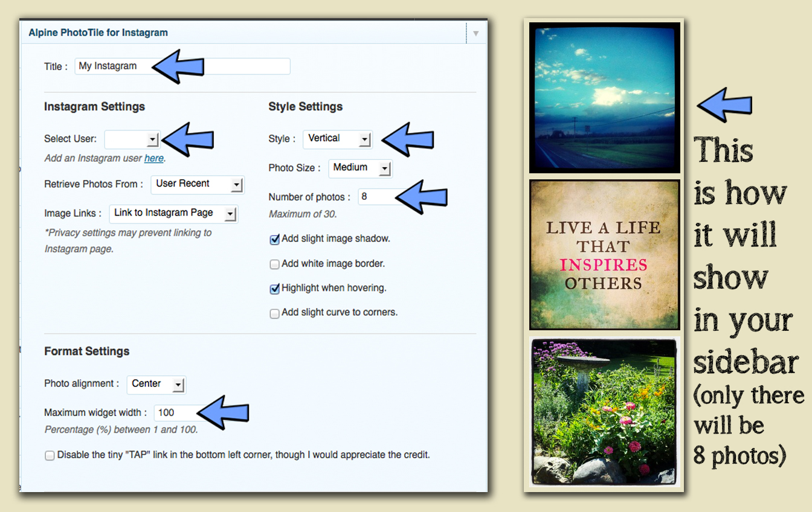Collapse the Alpine PhotoTile widget panel arrow
This screenshot has height=512, width=812.
(x=475, y=33)
